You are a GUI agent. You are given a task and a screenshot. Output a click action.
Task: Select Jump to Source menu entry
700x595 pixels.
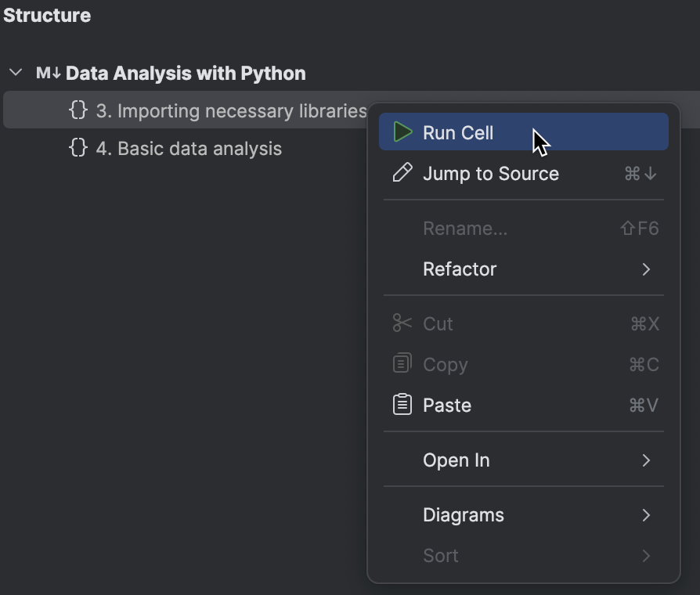(524, 173)
